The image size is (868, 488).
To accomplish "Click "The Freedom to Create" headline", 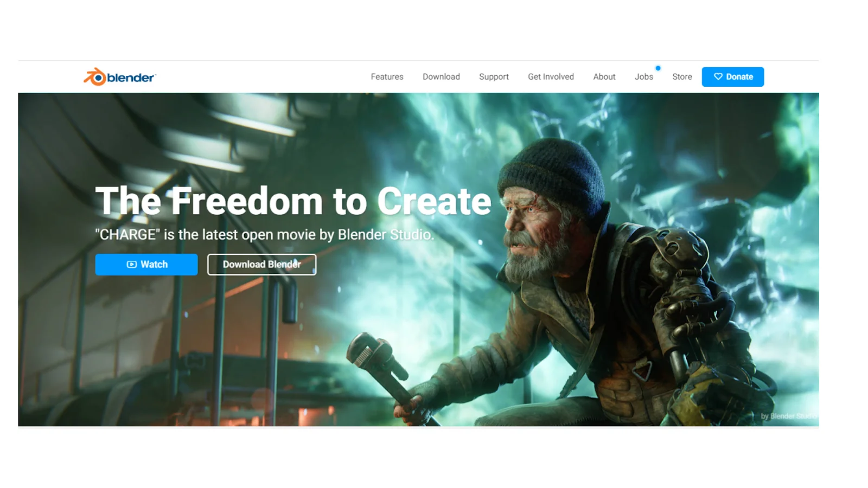I will coord(293,201).
